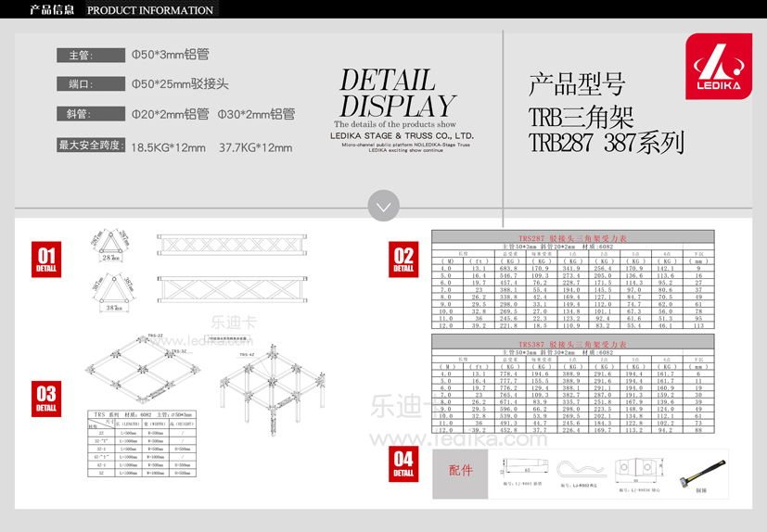767x532 pixels.
Task: Click the copper hammer accessory image
Action: 702,473
